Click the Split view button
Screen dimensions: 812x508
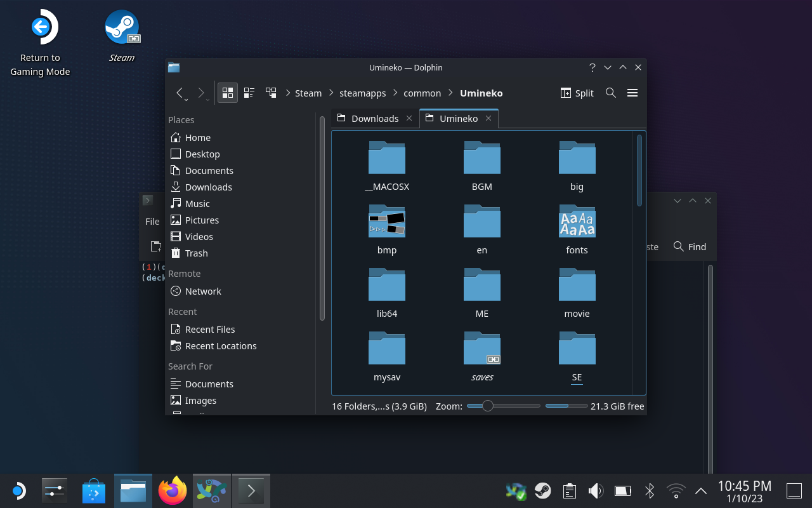point(577,93)
